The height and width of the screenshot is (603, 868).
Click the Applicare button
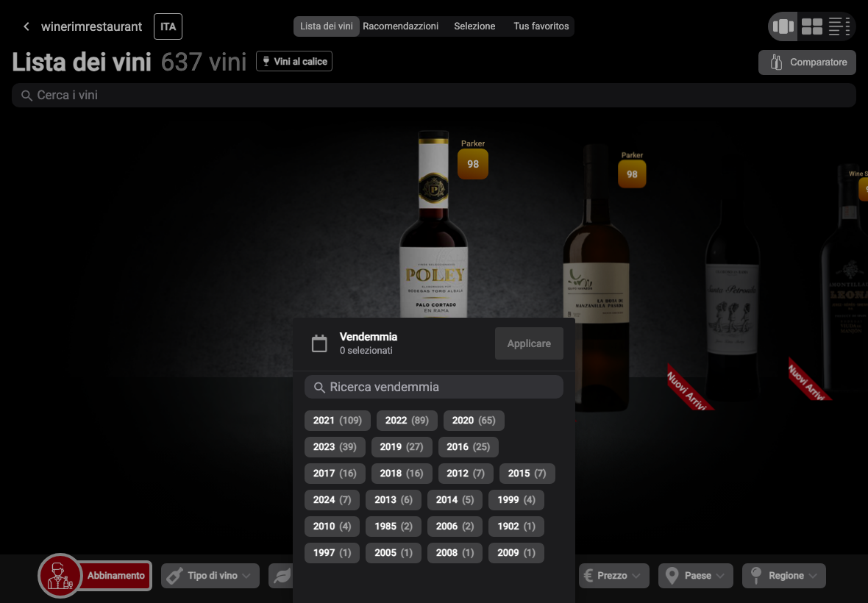[x=529, y=343]
